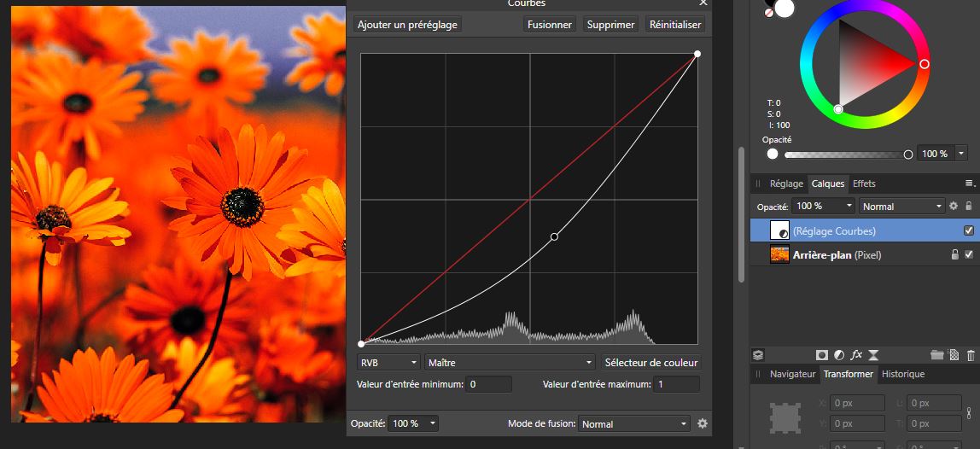Open the RVB colour model dropdown

pyautogui.click(x=388, y=363)
